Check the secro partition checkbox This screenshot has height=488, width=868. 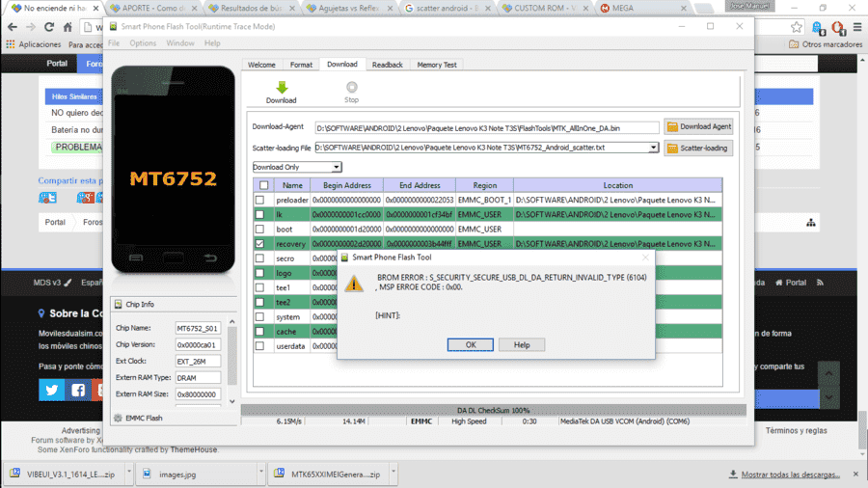pyautogui.click(x=259, y=258)
